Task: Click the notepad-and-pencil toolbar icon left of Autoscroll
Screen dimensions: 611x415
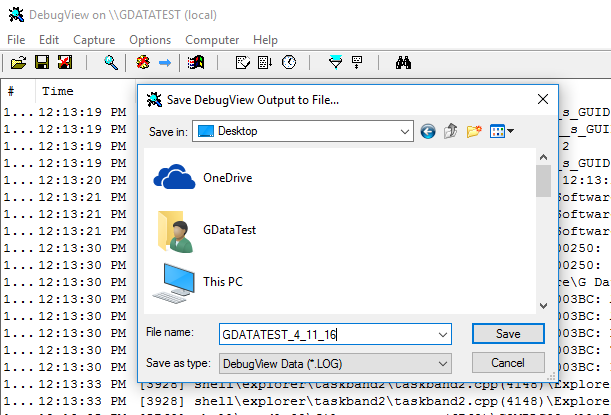Action: [x=242, y=62]
